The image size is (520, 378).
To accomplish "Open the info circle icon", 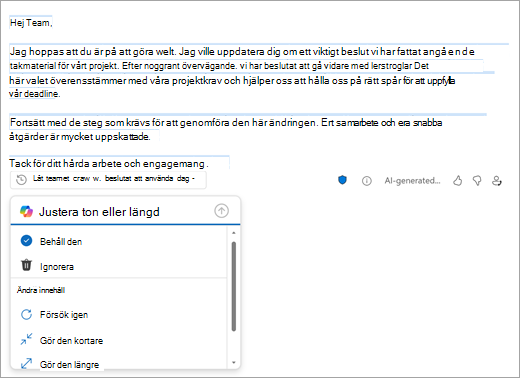I will 367,181.
